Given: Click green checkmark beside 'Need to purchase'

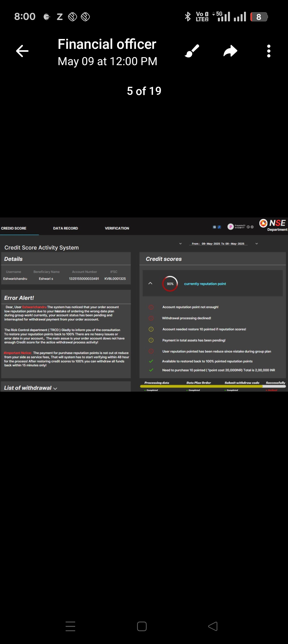Looking at the screenshot, I should (151, 370).
